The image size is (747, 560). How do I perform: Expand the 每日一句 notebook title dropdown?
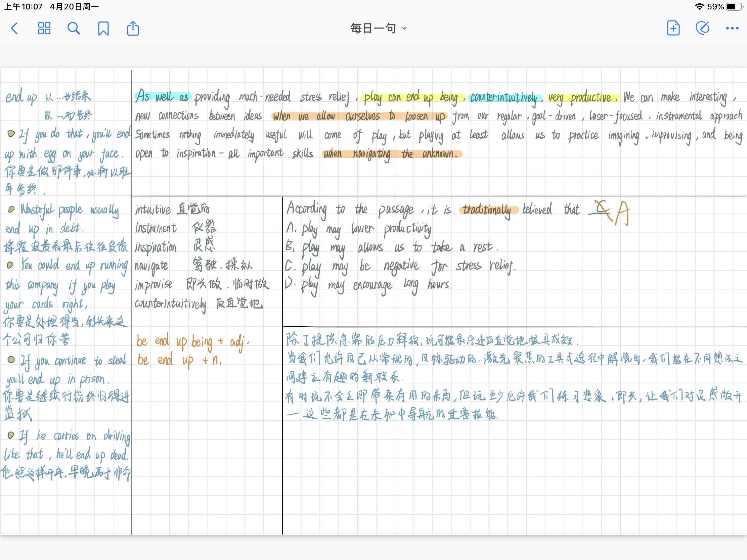[378, 28]
